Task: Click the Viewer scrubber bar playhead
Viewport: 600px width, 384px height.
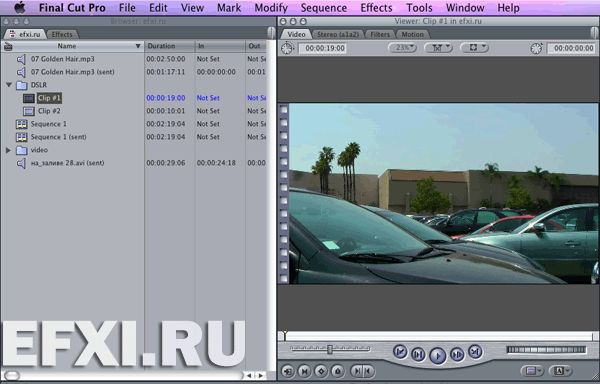Action: click(285, 336)
